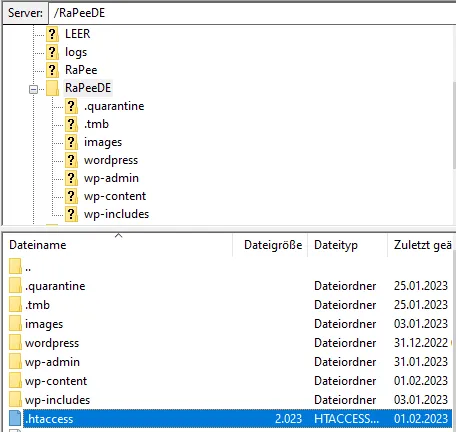Select the images folder row in file list
Screen dimensions: 456x432
pos(230,324)
